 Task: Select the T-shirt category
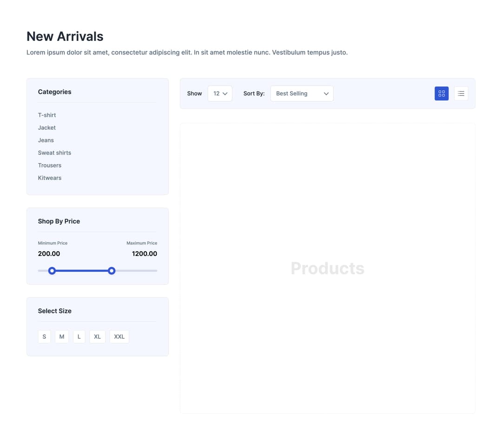point(47,115)
